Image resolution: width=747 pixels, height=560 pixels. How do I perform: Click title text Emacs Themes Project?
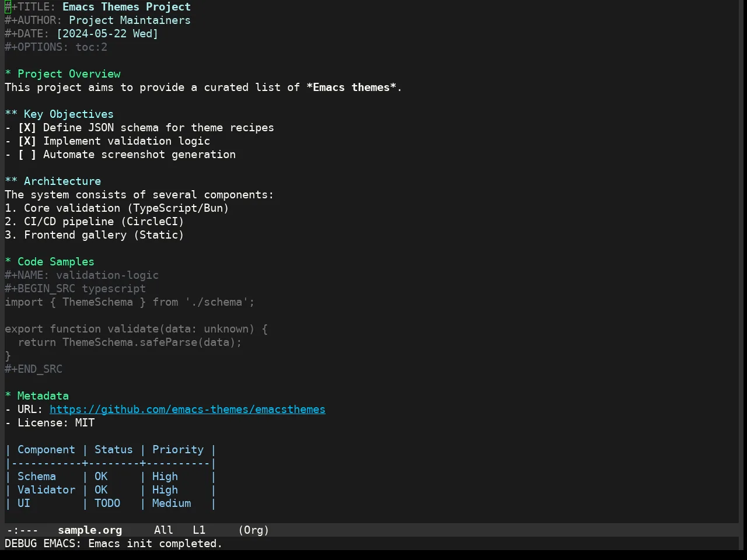coord(127,7)
